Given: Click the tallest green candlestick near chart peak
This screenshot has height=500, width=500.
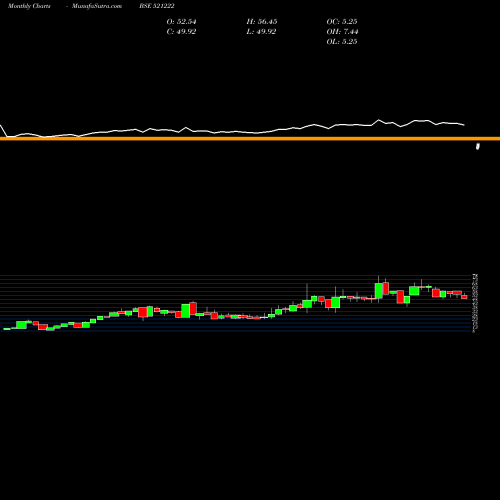Looking at the screenshot, I should tap(378, 291).
